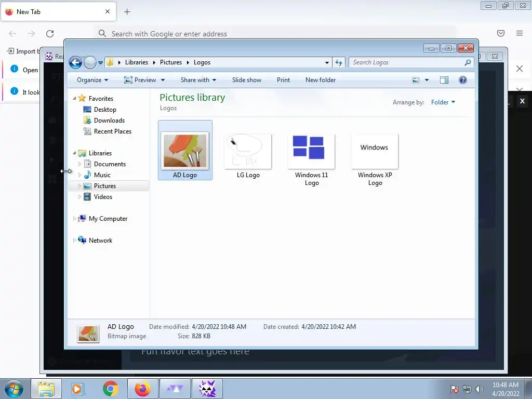Collapse the Libraries group
532x399 pixels.
tap(74, 153)
